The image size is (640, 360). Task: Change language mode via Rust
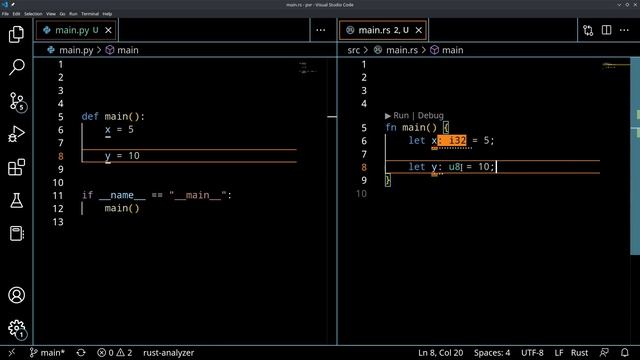coord(579,353)
